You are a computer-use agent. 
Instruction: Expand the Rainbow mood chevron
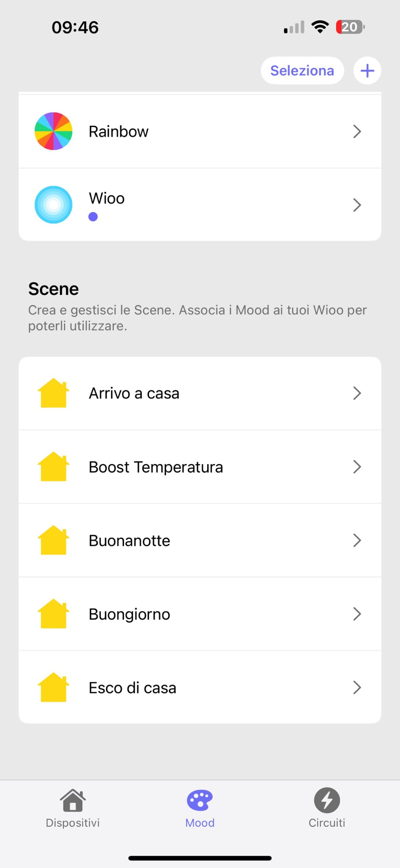tap(357, 131)
